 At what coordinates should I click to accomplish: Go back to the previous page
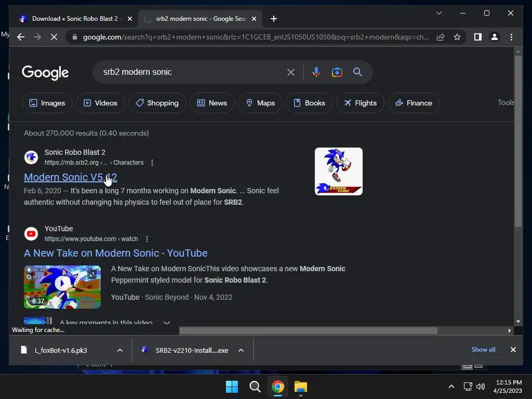coord(21,37)
